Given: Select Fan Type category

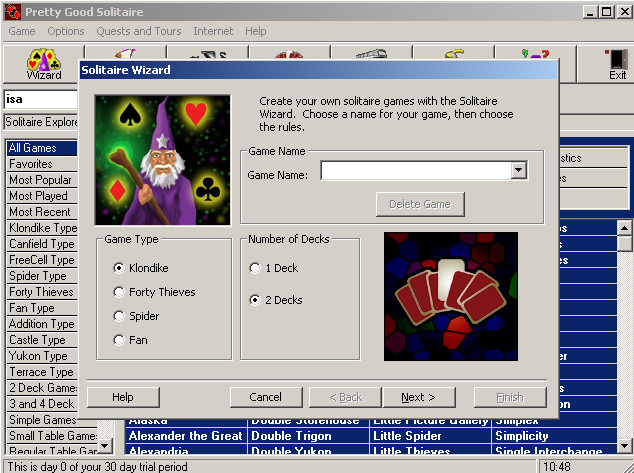Looking at the screenshot, I should click(42, 308).
